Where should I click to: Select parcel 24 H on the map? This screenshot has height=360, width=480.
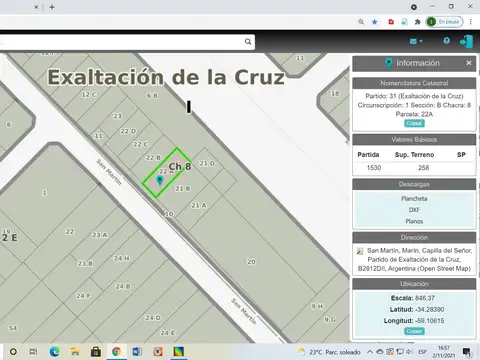point(122,258)
